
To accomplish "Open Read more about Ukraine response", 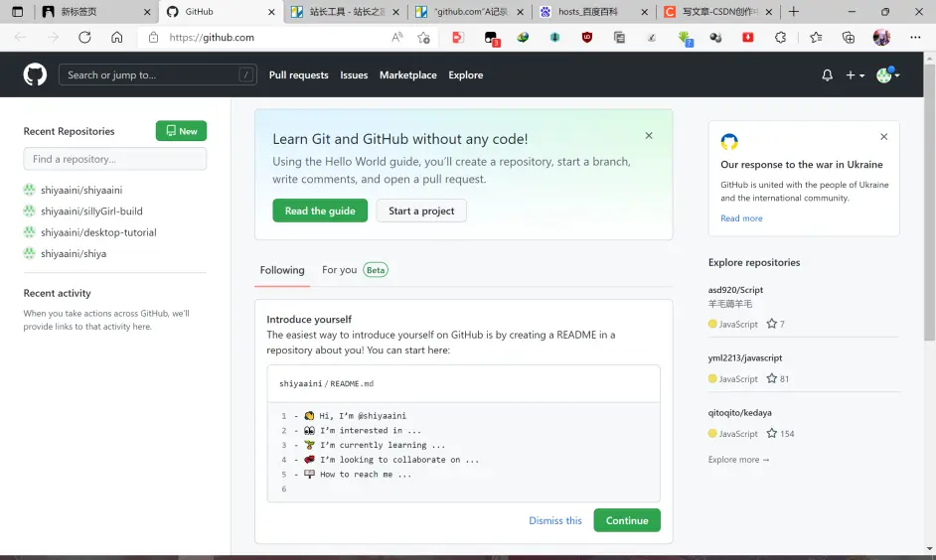I will coord(741,218).
